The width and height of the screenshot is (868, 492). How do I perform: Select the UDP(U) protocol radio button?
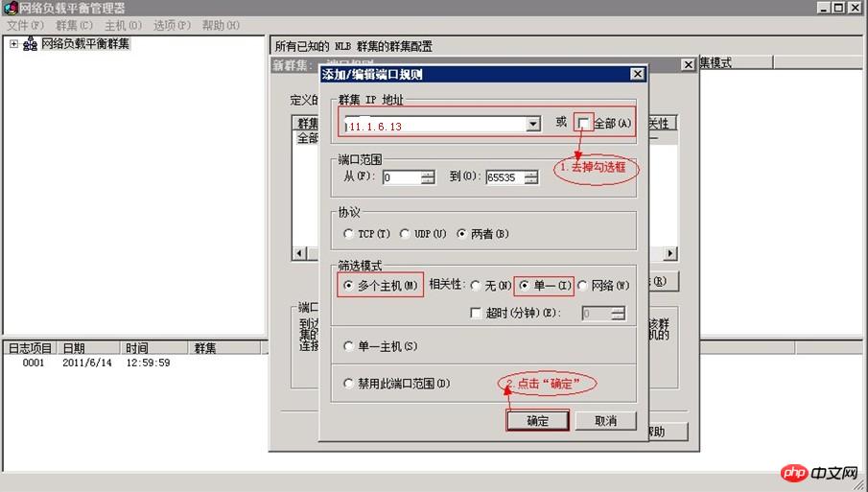[405, 234]
